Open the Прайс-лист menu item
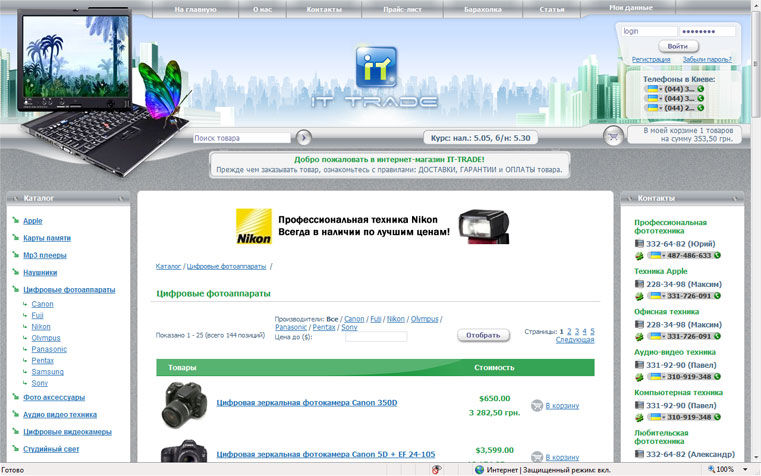 tap(402, 9)
